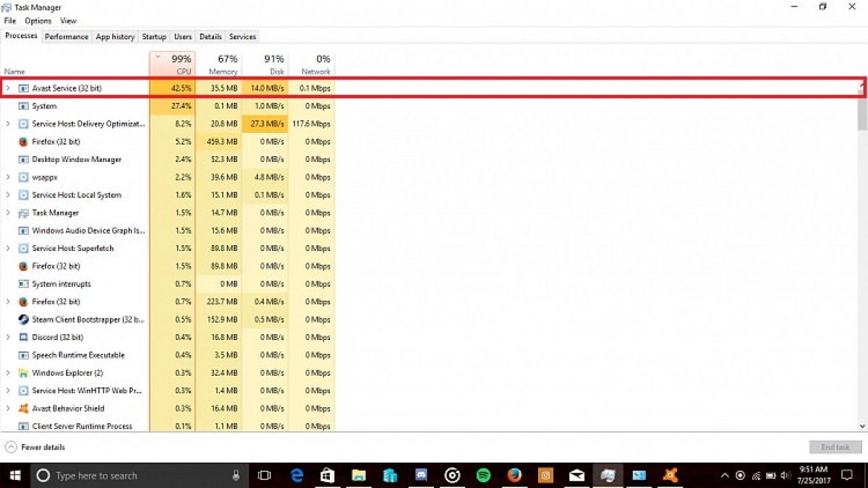Click the microphone icon in search box

pyautogui.click(x=236, y=476)
